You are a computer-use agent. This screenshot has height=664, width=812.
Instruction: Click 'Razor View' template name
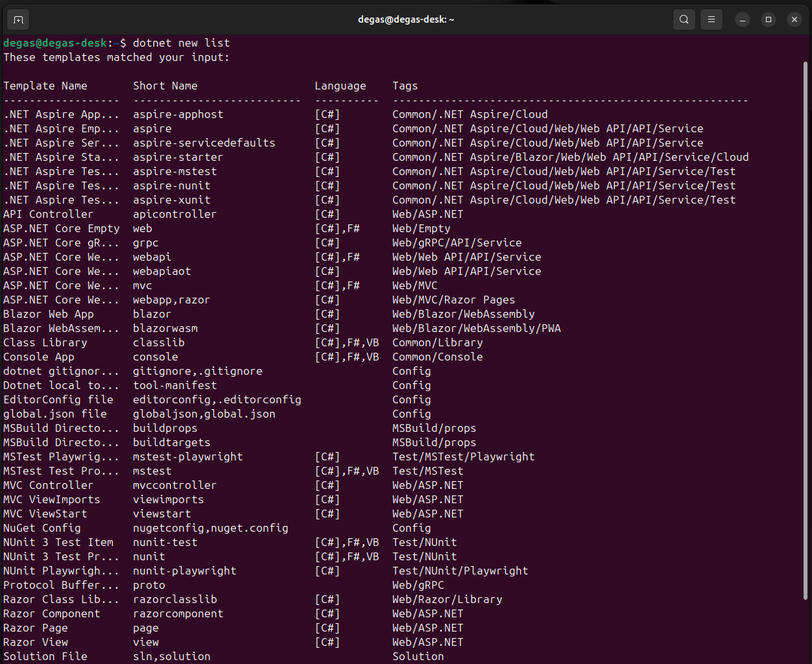36,642
